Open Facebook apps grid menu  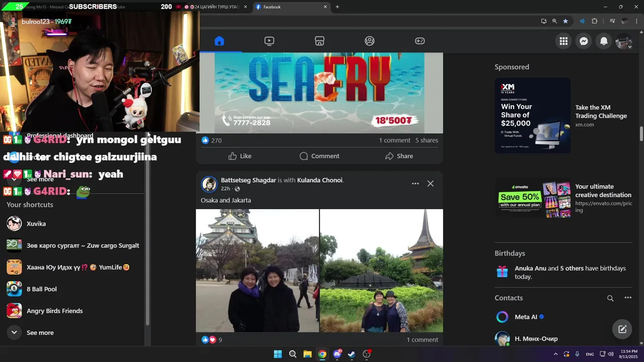pyautogui.click(x=563, y=41)
